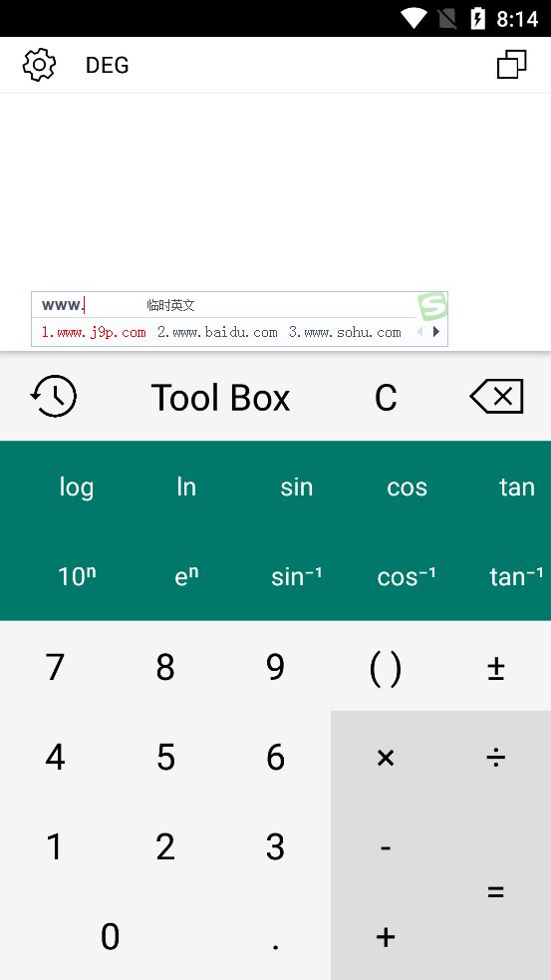This screenshot has width=551, height=980.
Task: Select the log function
Action: (76, 487)
